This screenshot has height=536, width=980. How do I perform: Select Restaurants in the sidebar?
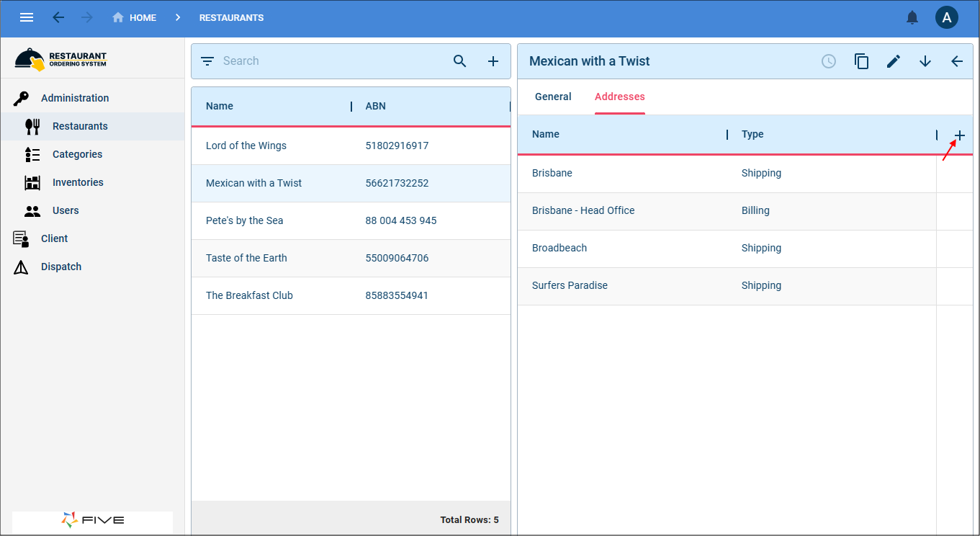click(x=92, y=126)
